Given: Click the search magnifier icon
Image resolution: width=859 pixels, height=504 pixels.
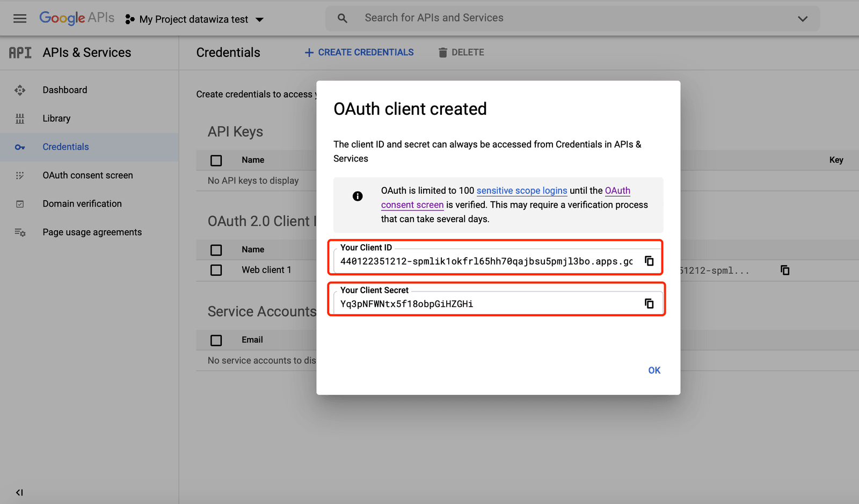Looking at the screenshot, I should tap(342, 18).
